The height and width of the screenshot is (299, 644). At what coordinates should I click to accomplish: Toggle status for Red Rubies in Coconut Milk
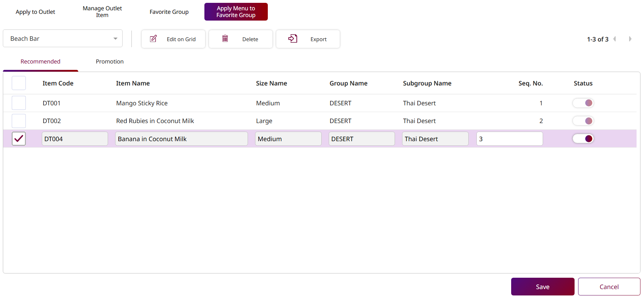[583, 121]
